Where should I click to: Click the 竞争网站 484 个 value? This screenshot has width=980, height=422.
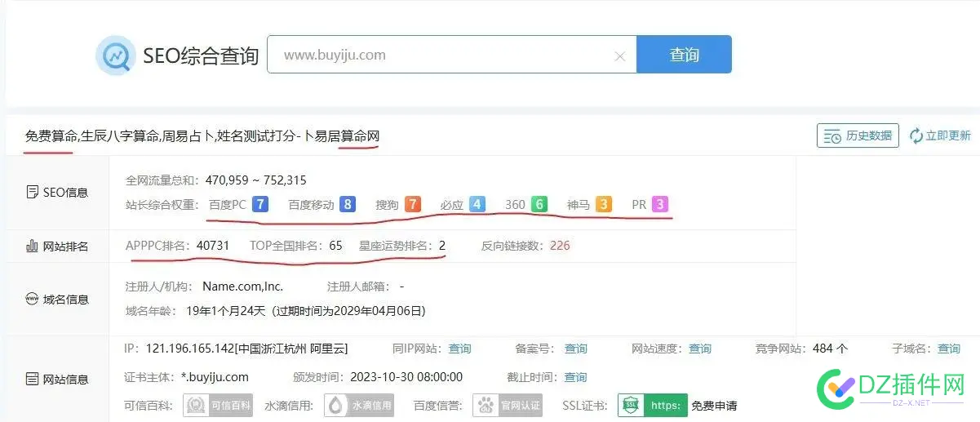pyautogui.click(x=830, y=349)
